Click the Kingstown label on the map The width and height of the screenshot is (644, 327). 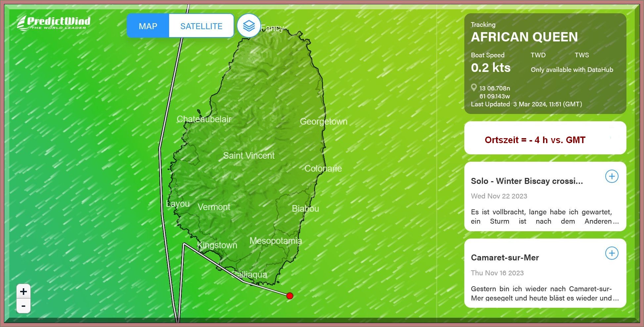[x=217, y=245]
